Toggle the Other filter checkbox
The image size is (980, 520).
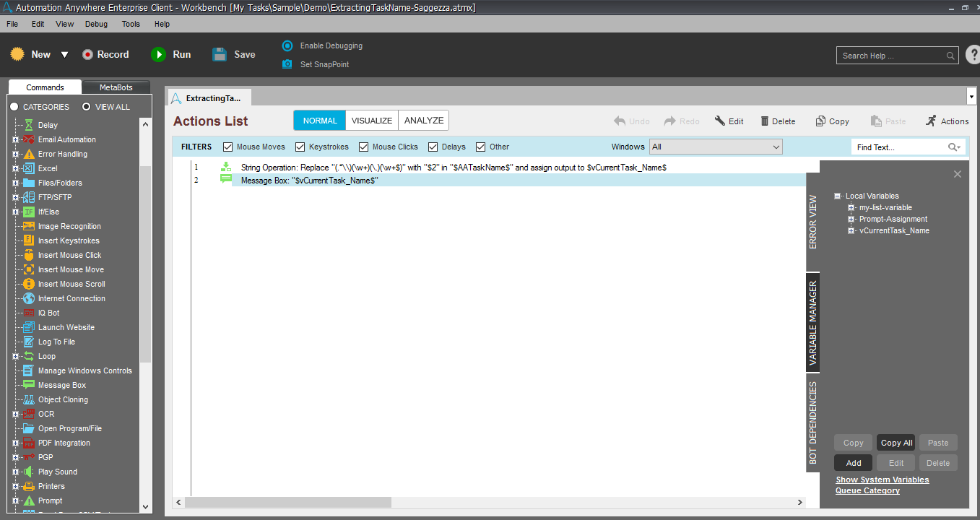(x=481, y=147)
